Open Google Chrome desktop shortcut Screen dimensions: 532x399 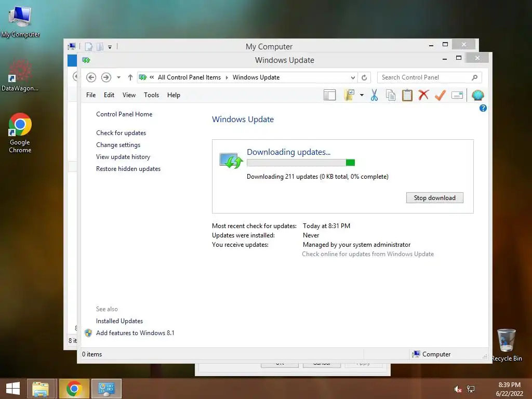[x=20, y=133]
